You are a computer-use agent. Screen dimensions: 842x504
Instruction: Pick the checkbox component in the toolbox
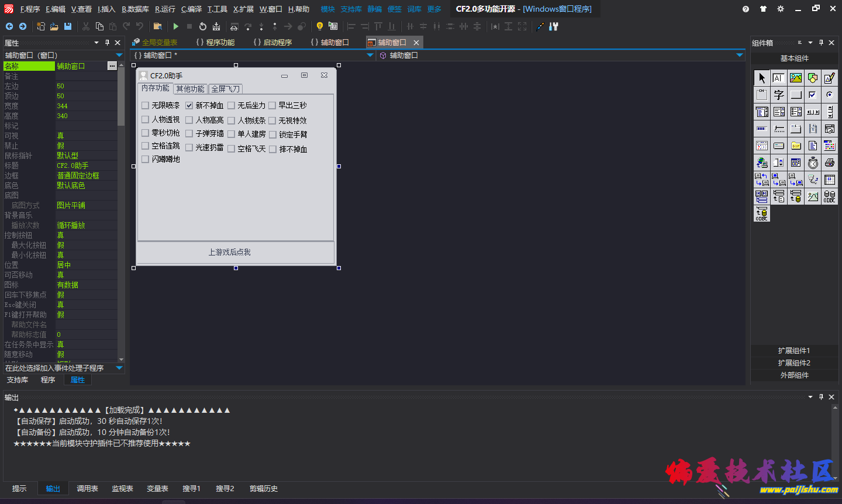tap(813, 95)
